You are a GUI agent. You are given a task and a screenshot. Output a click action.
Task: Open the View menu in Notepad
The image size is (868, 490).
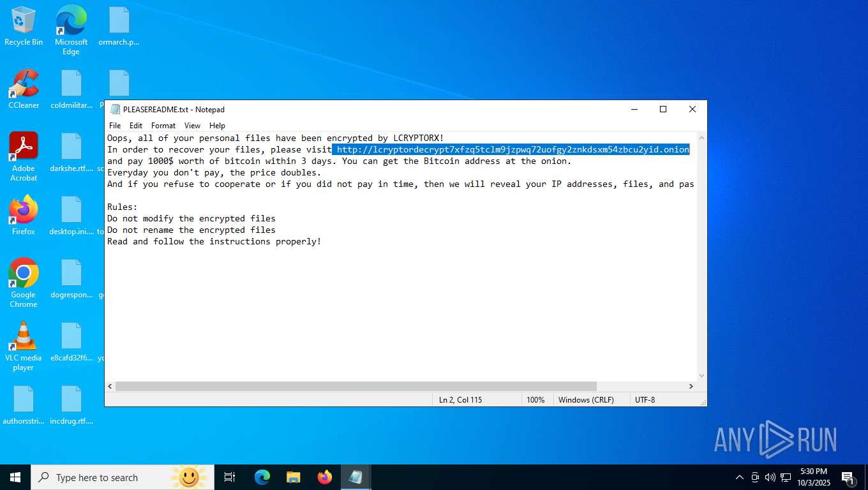tap(192, 126)
